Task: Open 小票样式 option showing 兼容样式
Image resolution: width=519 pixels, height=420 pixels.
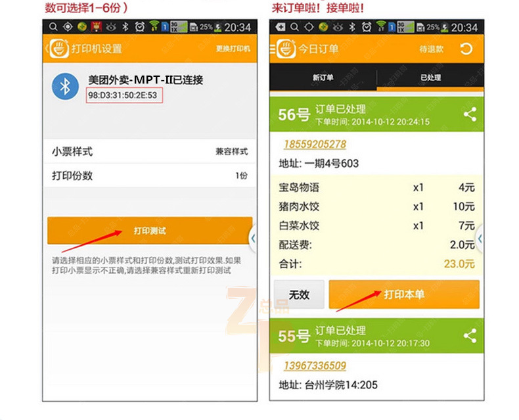Action: [x=150, y=151]
